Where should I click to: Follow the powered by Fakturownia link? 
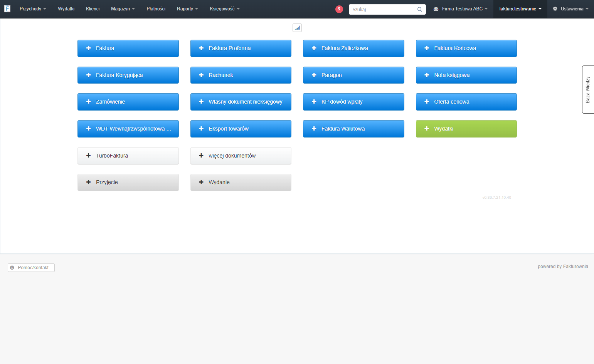tap(563, 267)
